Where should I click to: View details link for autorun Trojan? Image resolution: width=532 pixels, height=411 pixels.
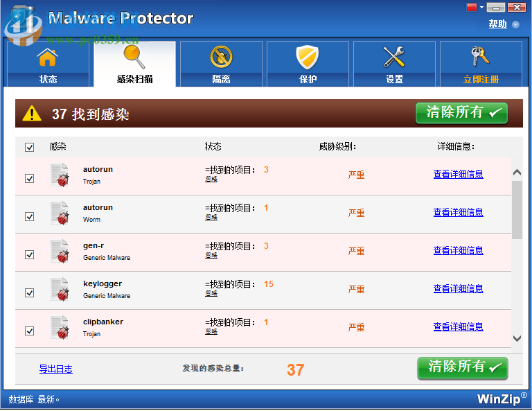coord(458,175)
